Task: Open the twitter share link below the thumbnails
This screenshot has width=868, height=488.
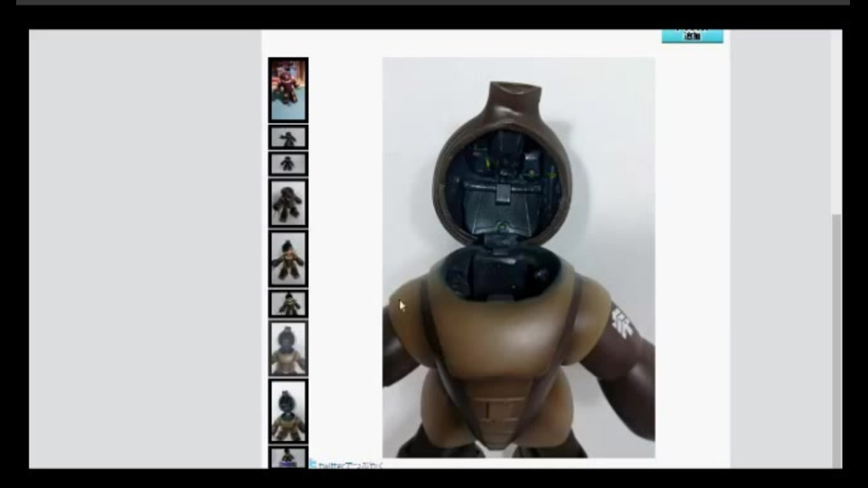Action: [x=347, y=465]
